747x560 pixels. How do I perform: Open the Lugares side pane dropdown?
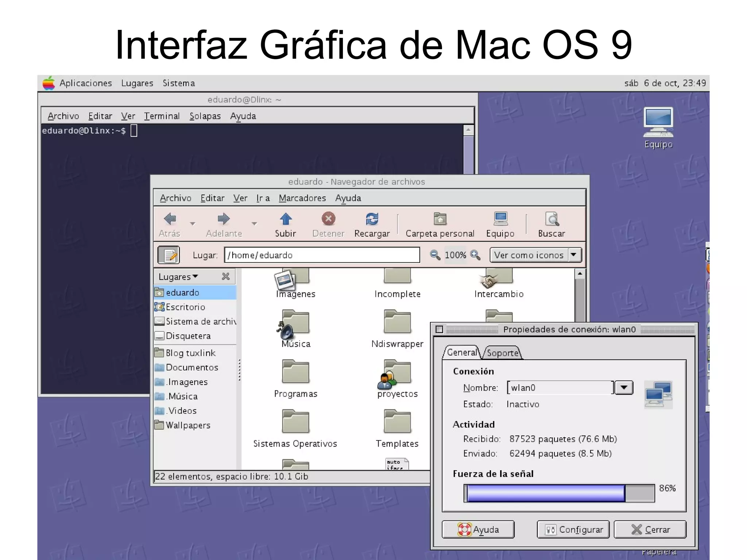[x=178, y=277]
